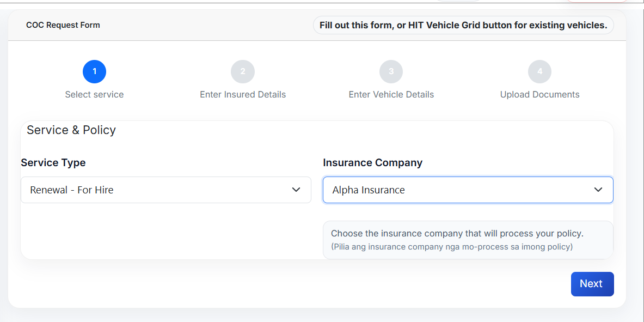The width and height of the screenshot is (644, 322).
Task: Click 'Alpha Insurance' selected value
Action: (369, 190)
